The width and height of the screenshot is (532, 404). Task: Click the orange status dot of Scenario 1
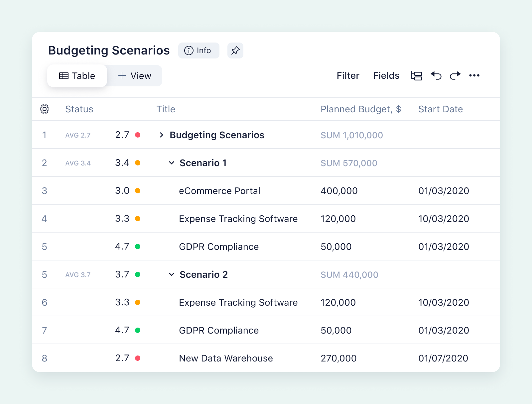138,163
